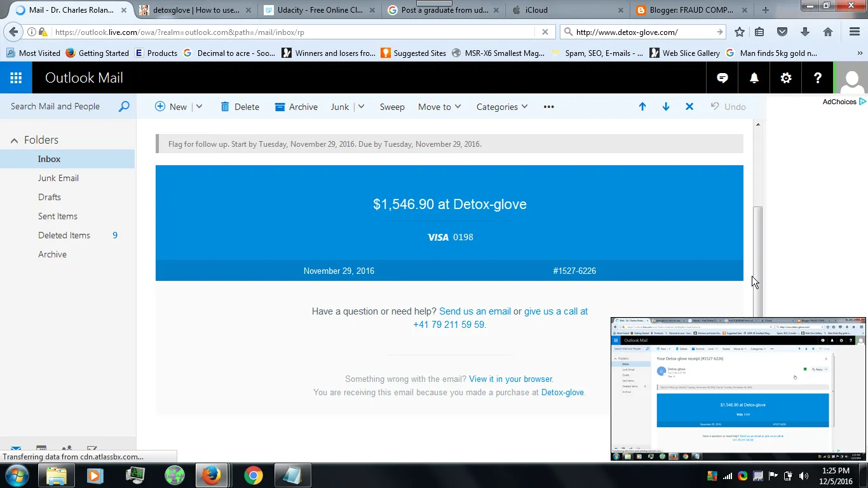Close the open message with X
Screen dimensions: 868x488
pos(689,107)
